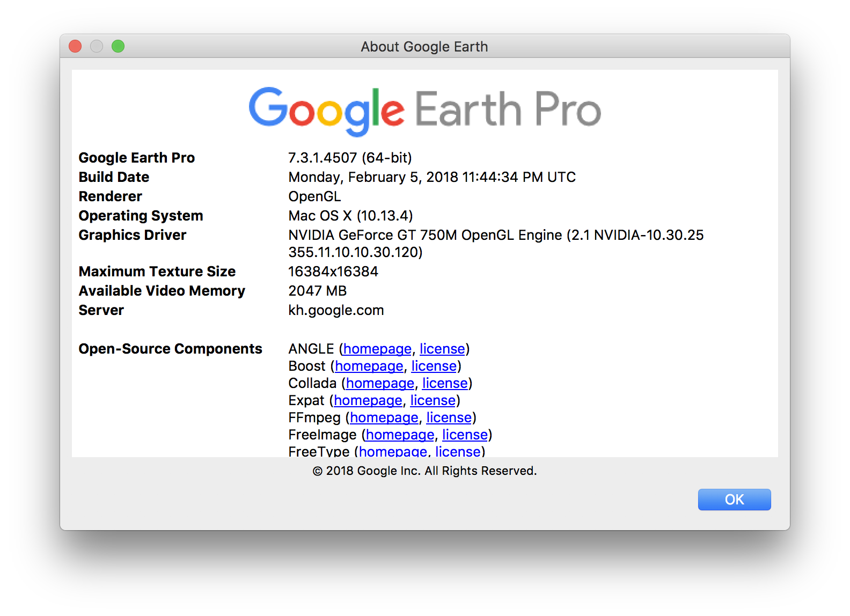This screenshot has height=616, width=850.
Task: Open the FFmpeg homepage link
Action: (x=384, y=418)
